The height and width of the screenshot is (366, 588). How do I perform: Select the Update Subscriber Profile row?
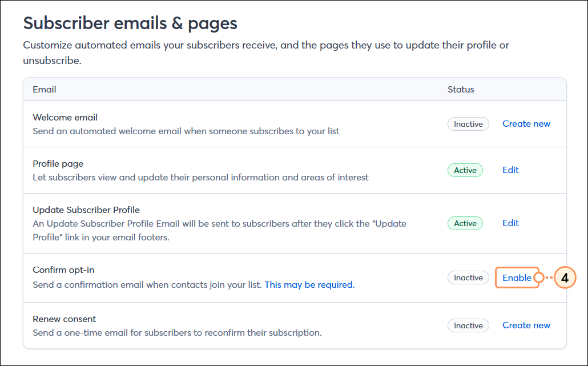(x=228, y=223)
